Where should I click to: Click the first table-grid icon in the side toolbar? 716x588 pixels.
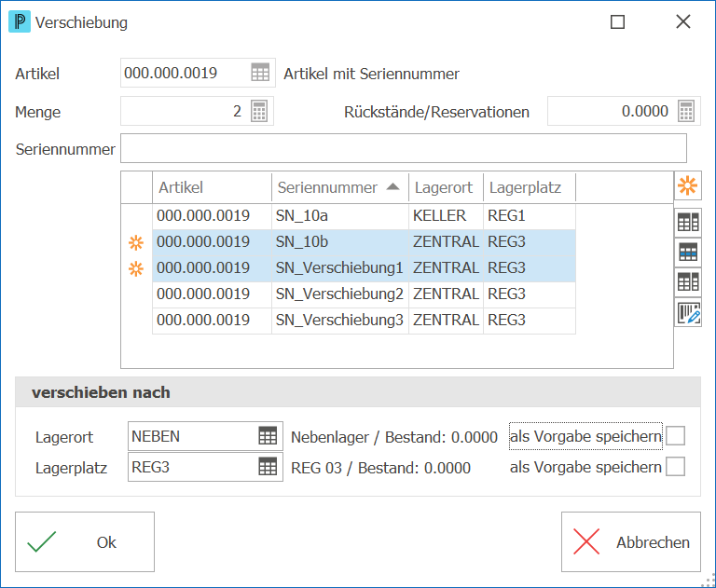pyautogui.click(x=688, y=223)
